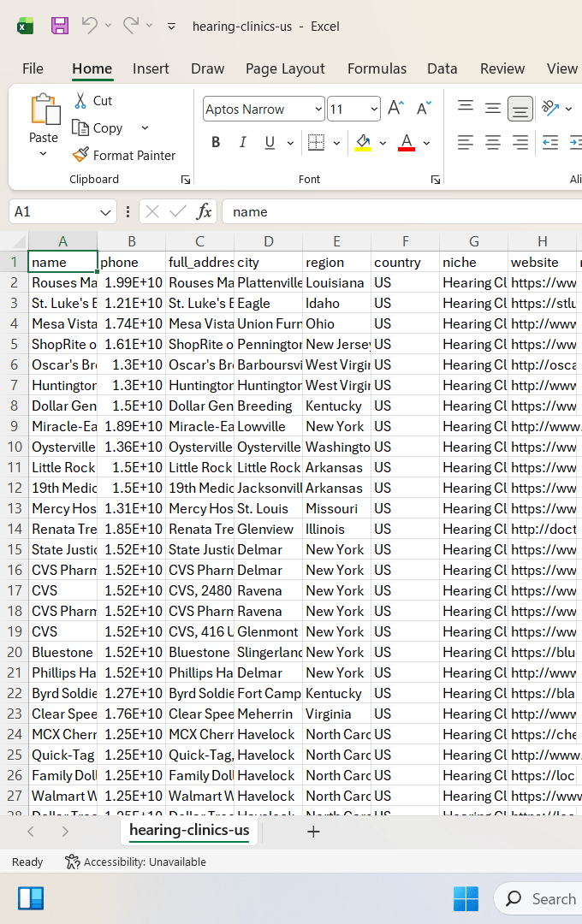Open the Formulas tab

click(377, 69)
